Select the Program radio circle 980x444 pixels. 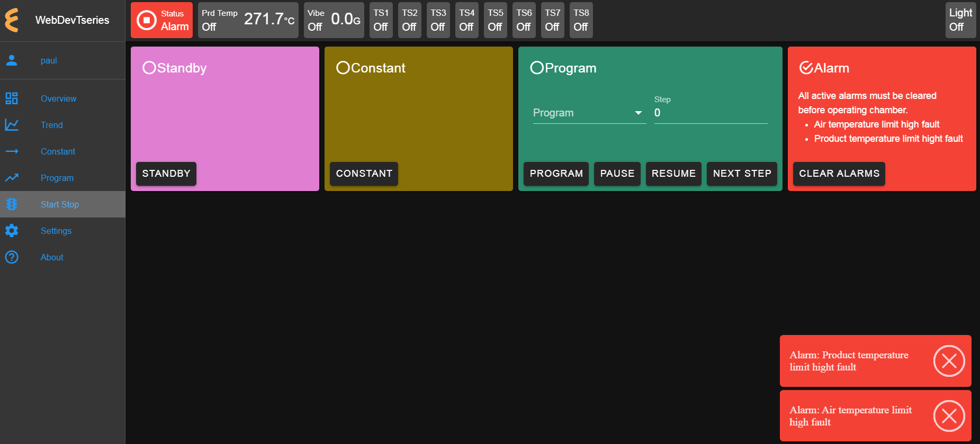pos(537,68)
